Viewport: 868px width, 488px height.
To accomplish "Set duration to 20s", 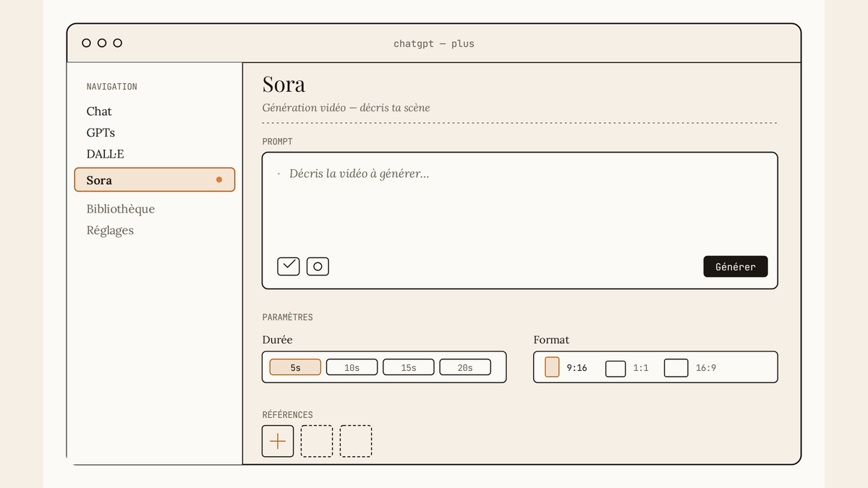I will click(465, 367).
